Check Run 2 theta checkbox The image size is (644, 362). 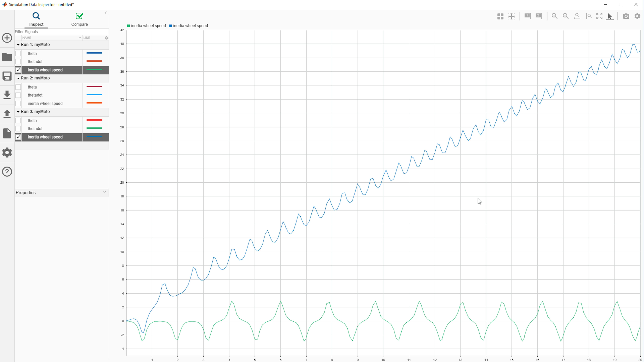click(x=18, y=87)
